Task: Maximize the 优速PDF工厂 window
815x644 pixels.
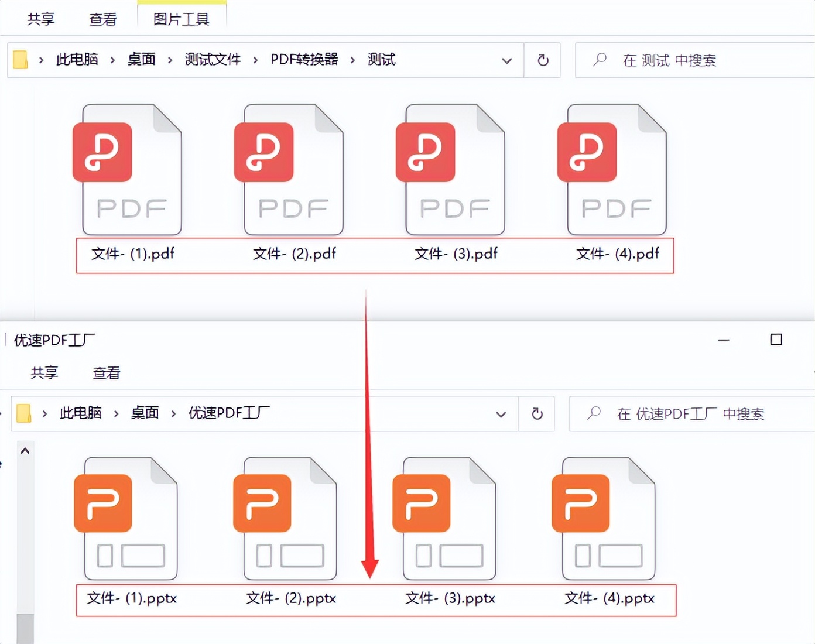Action: pyautogui.click(x=776, y=340)
